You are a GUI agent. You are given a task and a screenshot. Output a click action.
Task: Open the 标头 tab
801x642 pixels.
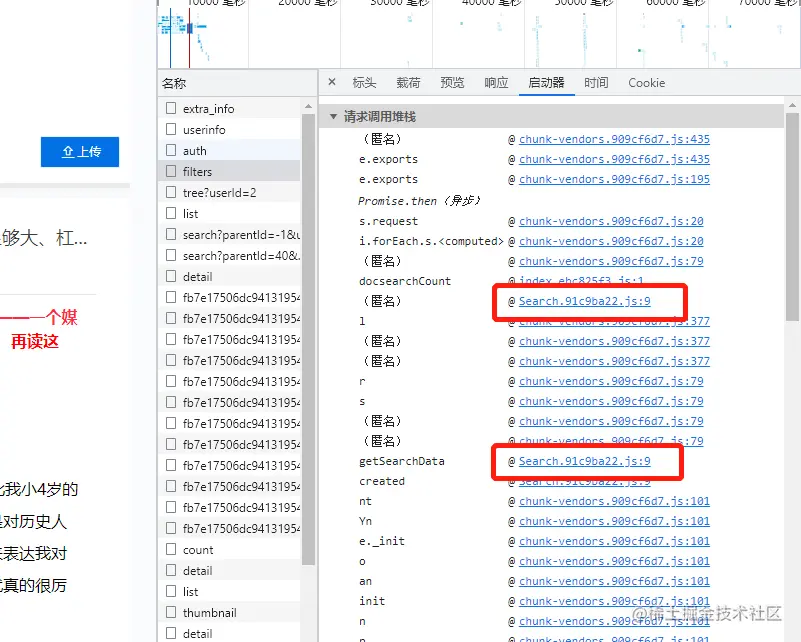pyautogui.click(x=364, y=83)
